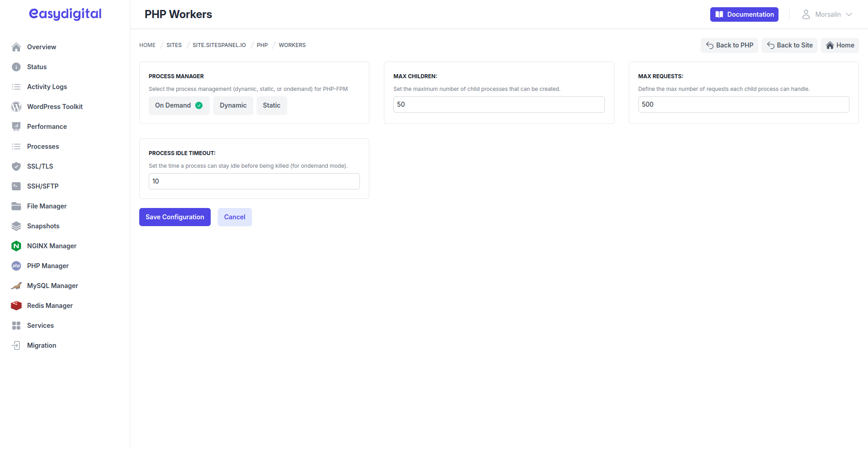Click Save Configuration
The height and width of the screenshot is (449, 868).
[175, 217]
